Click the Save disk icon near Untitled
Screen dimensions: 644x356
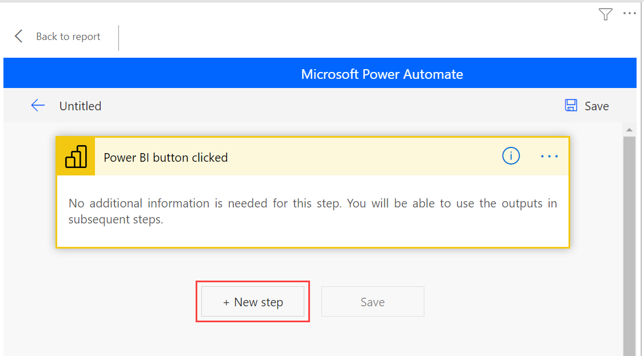[x=571, y=105]
